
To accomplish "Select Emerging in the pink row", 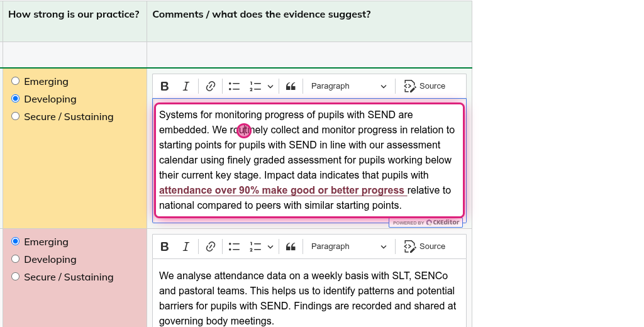I will click(x=16, y=241).
